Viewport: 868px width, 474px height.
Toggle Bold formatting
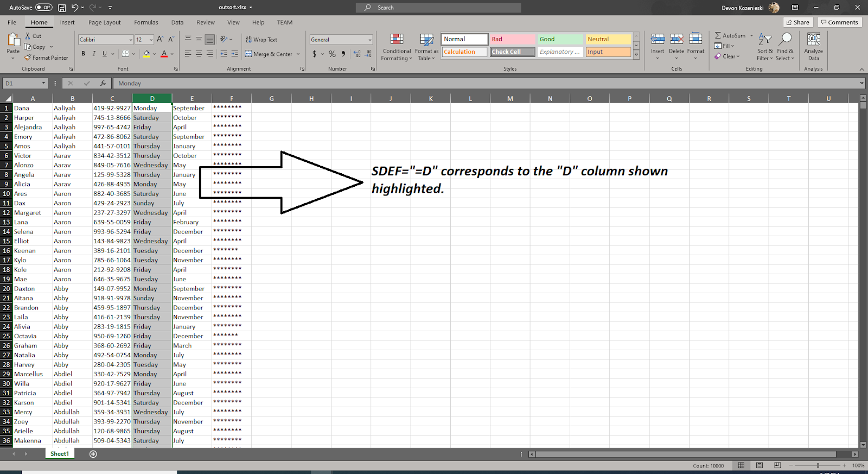tap(83, 54)
